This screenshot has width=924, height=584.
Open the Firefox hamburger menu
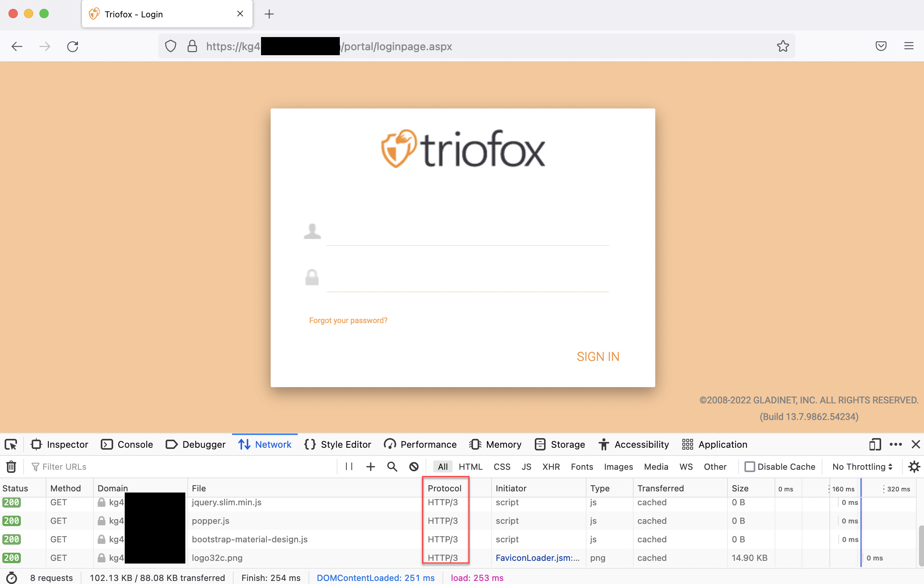(909, 46)
